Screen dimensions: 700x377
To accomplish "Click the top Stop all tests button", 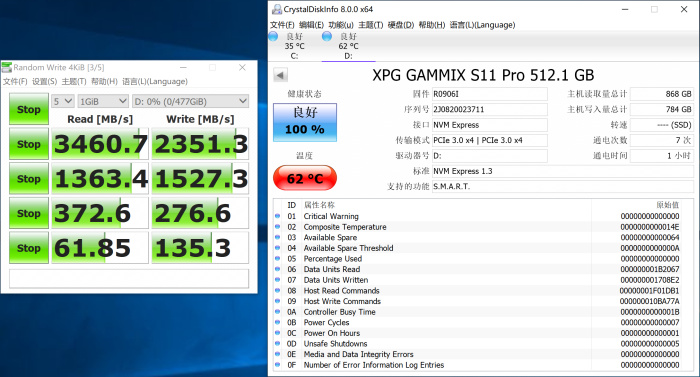I will click(x=29, y=109).
